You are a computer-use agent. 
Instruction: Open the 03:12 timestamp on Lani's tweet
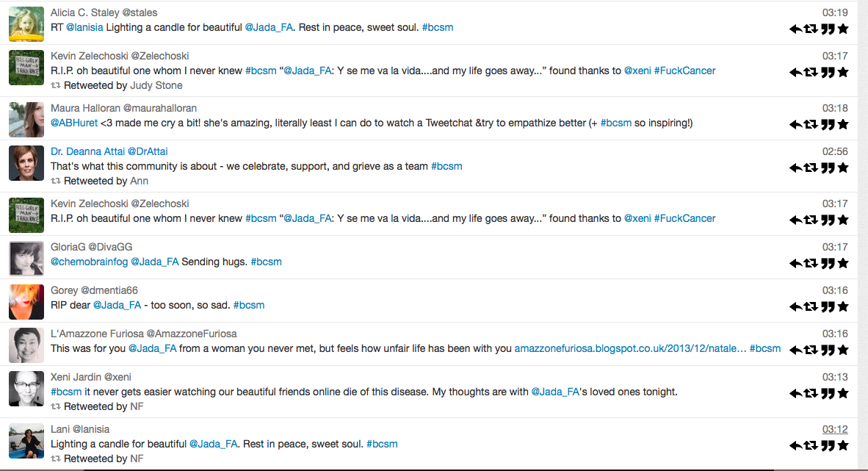pos(835,429)
